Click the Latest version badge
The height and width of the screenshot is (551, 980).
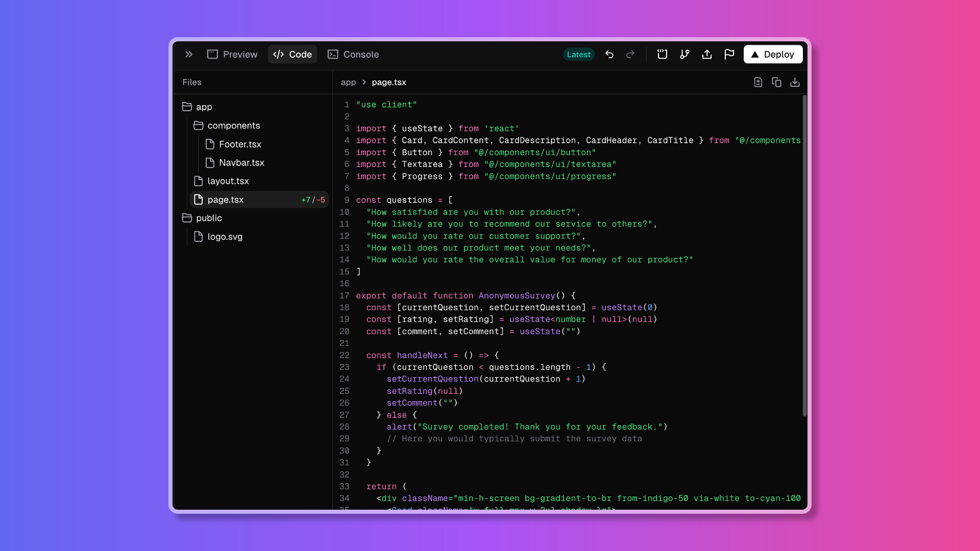[x=579, y=54]
